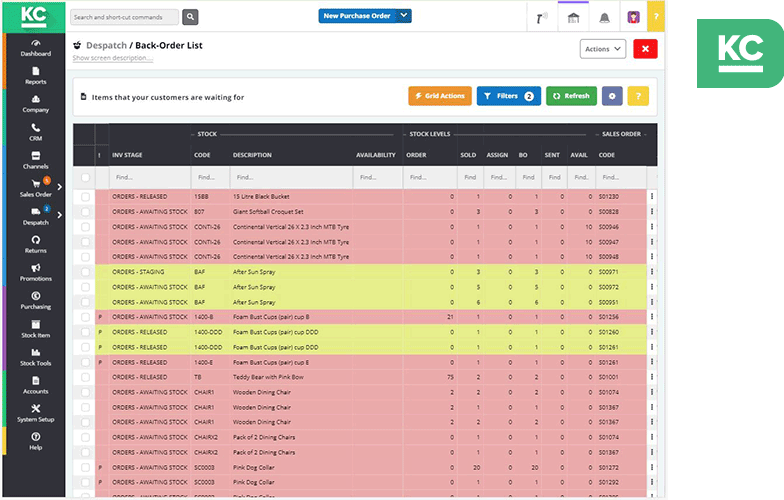Open Stock Item in the sidebar

click(x=36, y=329)
